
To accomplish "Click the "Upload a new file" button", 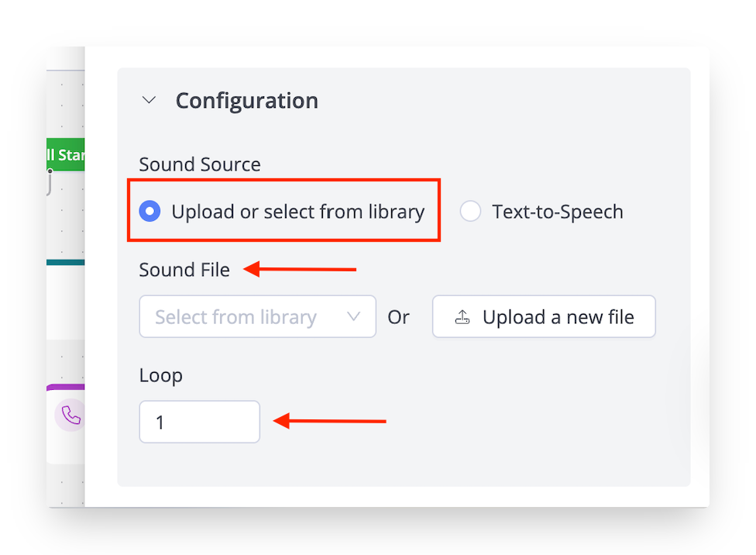I will [x=544, y=316].
